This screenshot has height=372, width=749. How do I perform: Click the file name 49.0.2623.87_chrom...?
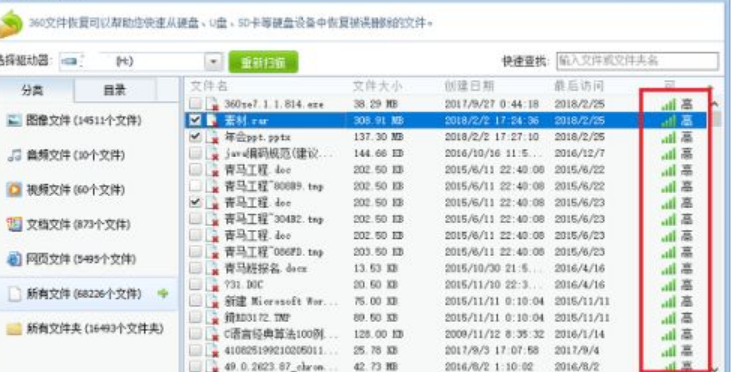[x=280, y=367]
